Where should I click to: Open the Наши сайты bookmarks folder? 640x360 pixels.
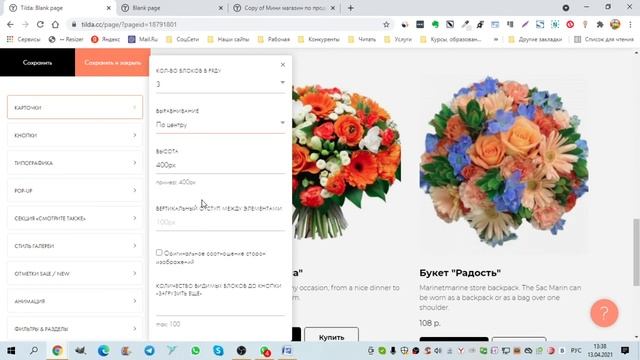[229, 39]
